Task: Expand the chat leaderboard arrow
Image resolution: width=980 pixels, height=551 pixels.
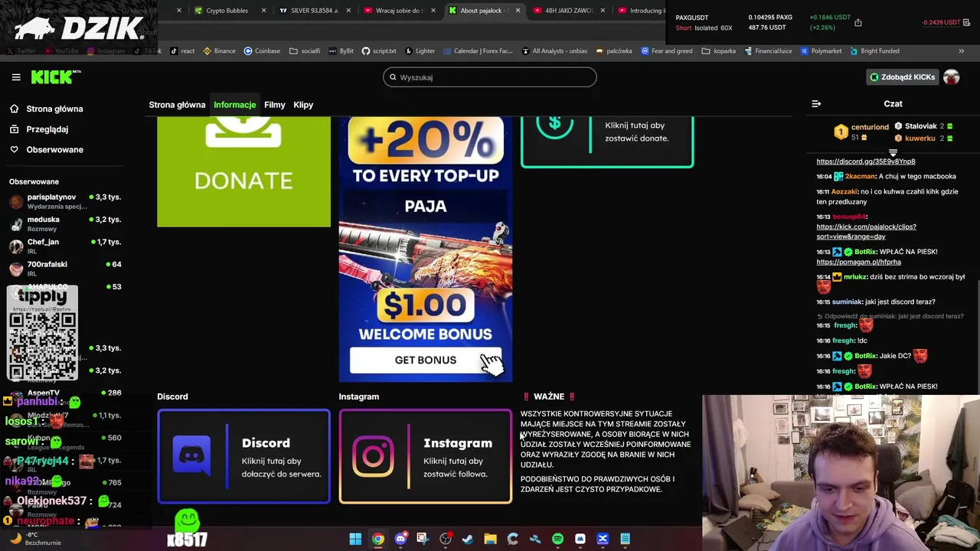Action: (893, 153)
